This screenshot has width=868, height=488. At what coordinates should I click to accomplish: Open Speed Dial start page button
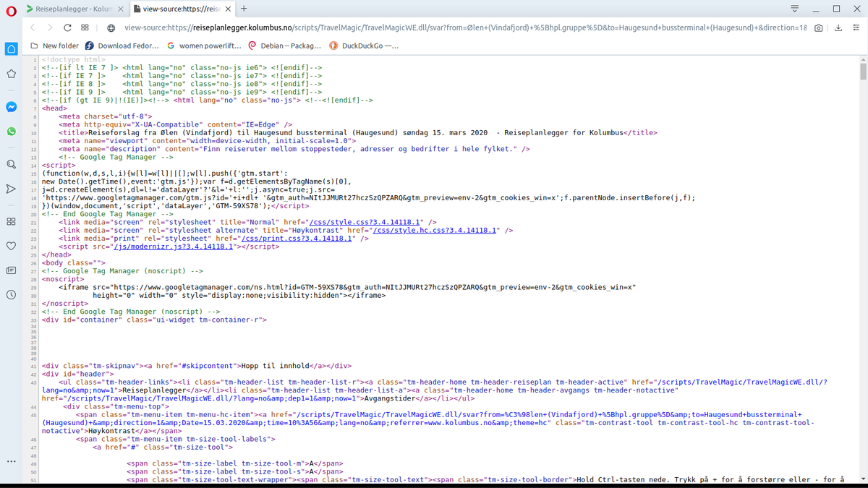pos(85,27)
